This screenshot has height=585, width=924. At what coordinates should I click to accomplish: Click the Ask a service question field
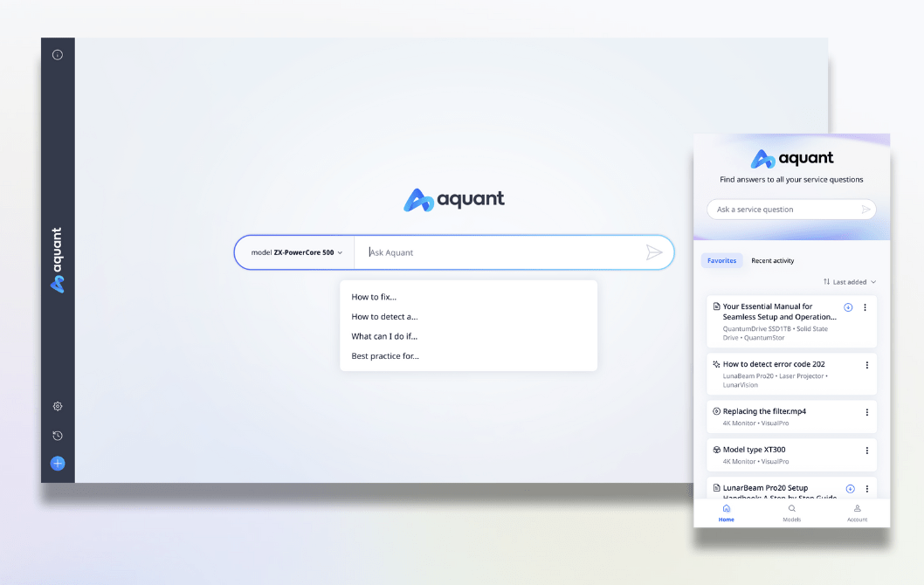point(791,210)
